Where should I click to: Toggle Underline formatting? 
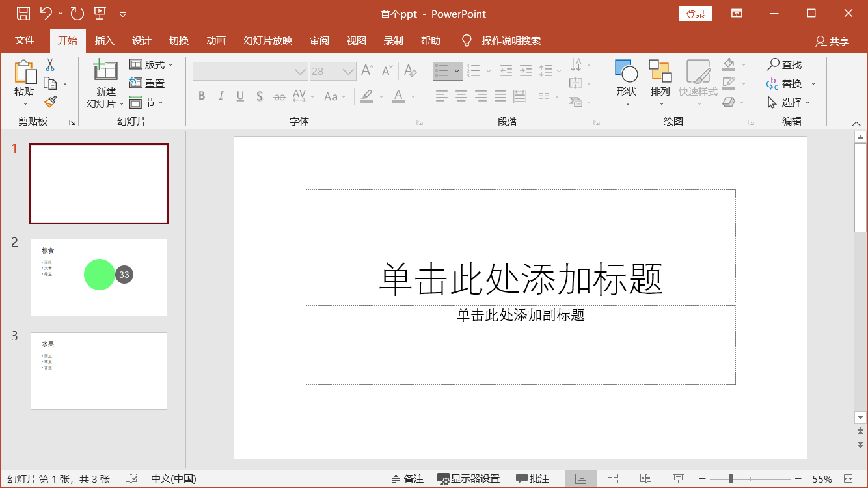point(240,96)
